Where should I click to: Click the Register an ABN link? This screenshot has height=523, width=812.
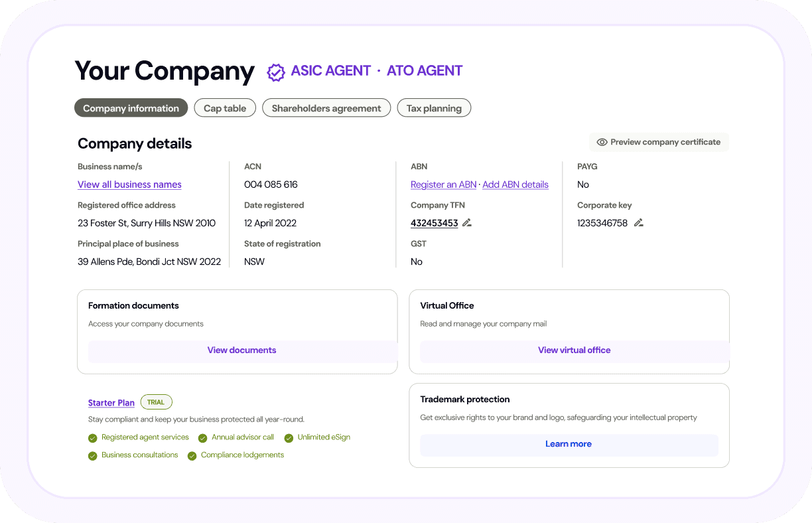(x=443, y=185)
